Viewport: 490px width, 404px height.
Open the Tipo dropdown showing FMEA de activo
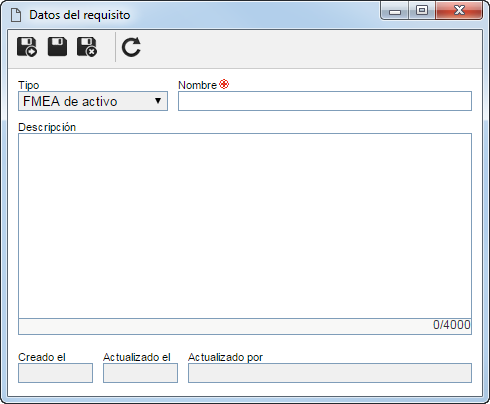[x=93, y=101]
